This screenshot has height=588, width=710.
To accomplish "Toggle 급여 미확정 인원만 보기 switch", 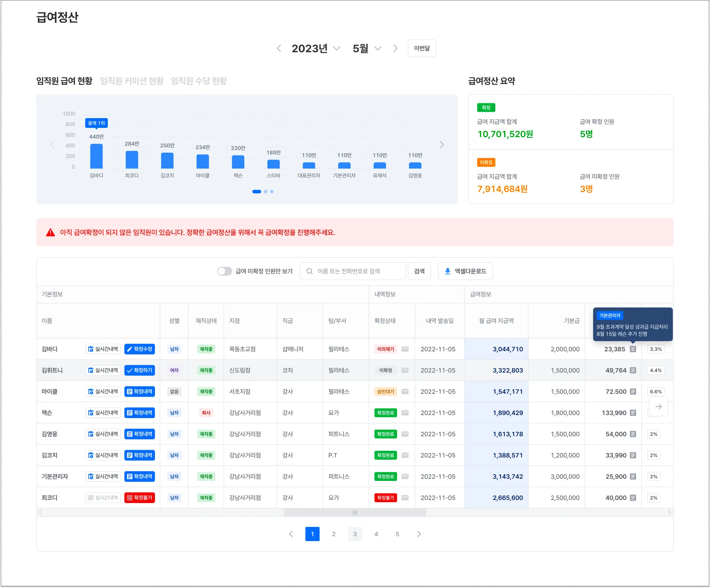I will [225, 271].
